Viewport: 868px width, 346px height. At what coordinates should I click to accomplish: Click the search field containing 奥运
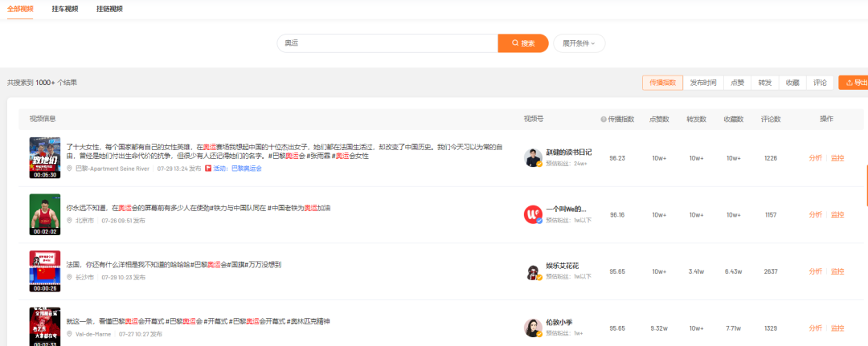click(x=386, y=43)
